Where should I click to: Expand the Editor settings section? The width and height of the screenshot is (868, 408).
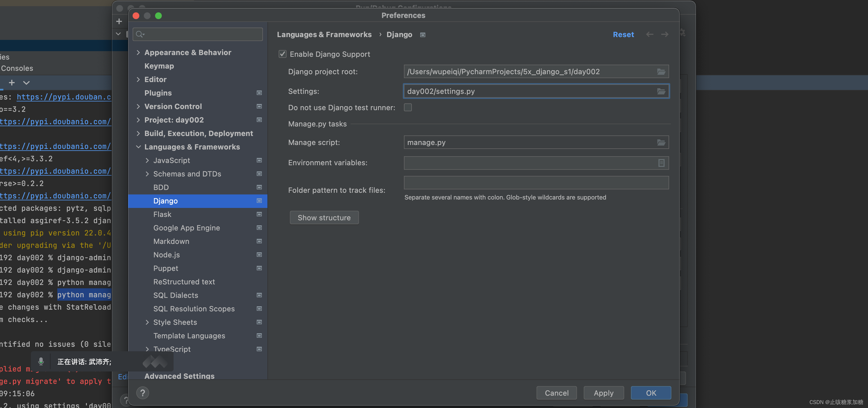138,80
